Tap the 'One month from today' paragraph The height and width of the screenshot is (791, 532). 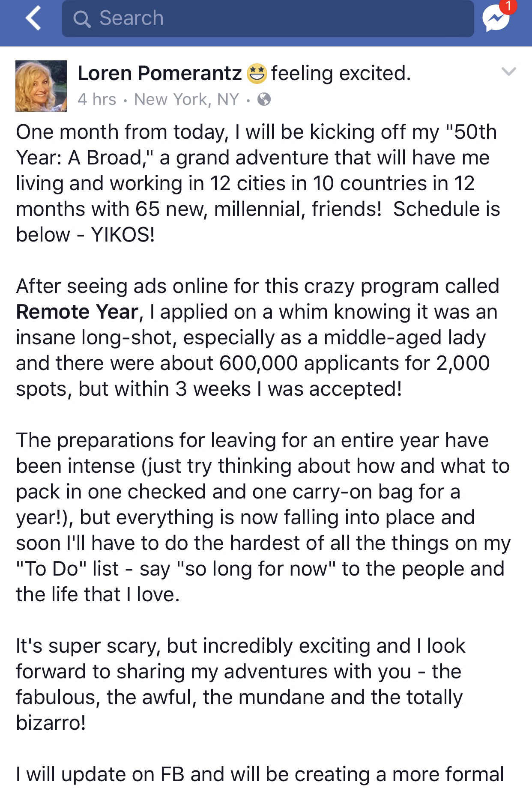pyautogui.click(x=257, y=183)
